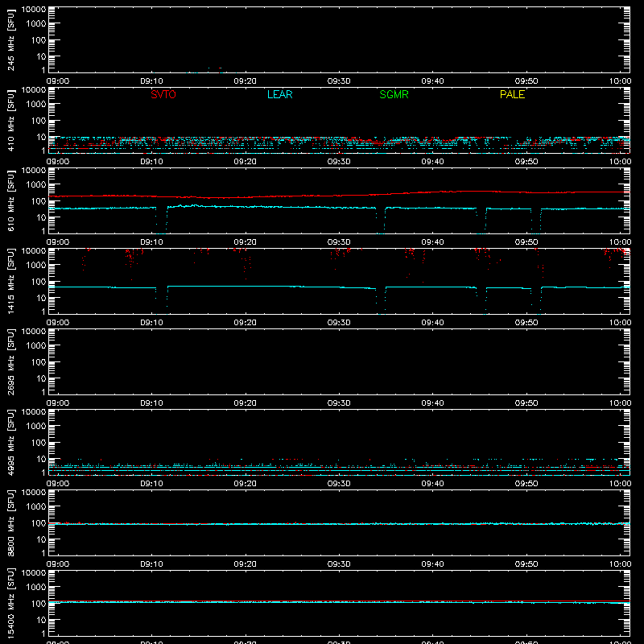644x644 pixels.
Task: Click the cyan LEAR dropout near 09:51 in 1415 MHz panel
Action: tap(536, 300)
